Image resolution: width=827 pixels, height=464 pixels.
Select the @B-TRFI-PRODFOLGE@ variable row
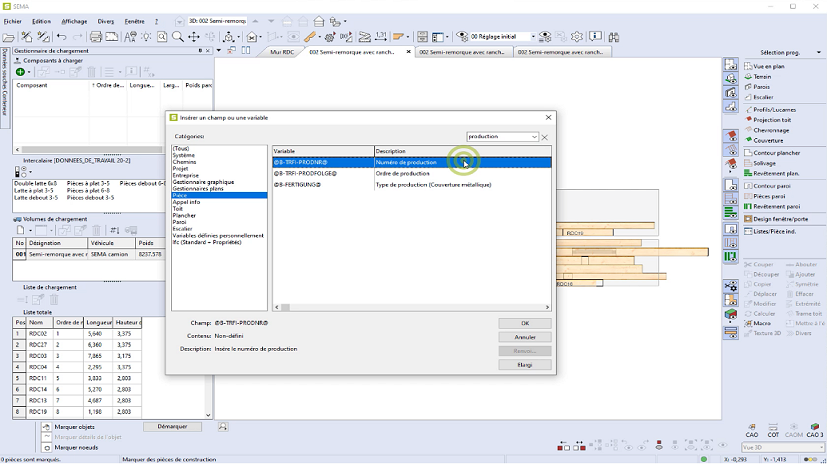click(305, 173)
